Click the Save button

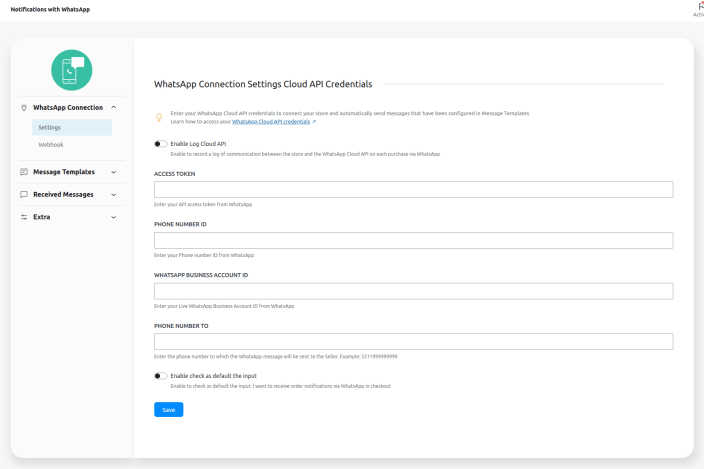pos(168,409)
